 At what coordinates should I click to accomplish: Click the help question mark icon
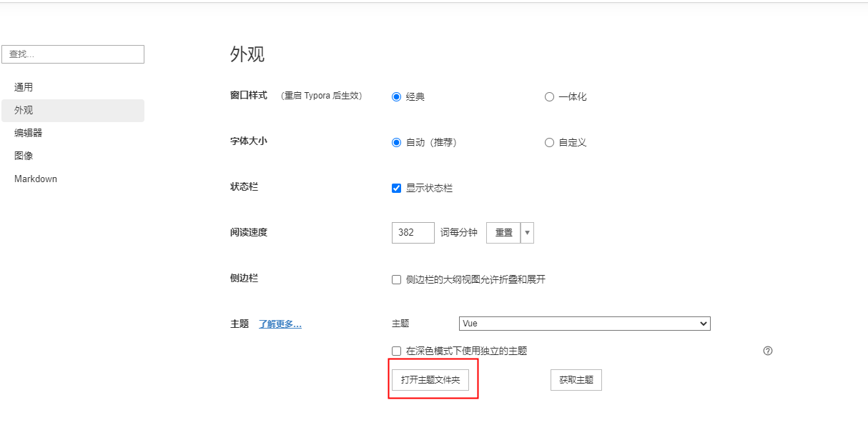tap(768, 351)
